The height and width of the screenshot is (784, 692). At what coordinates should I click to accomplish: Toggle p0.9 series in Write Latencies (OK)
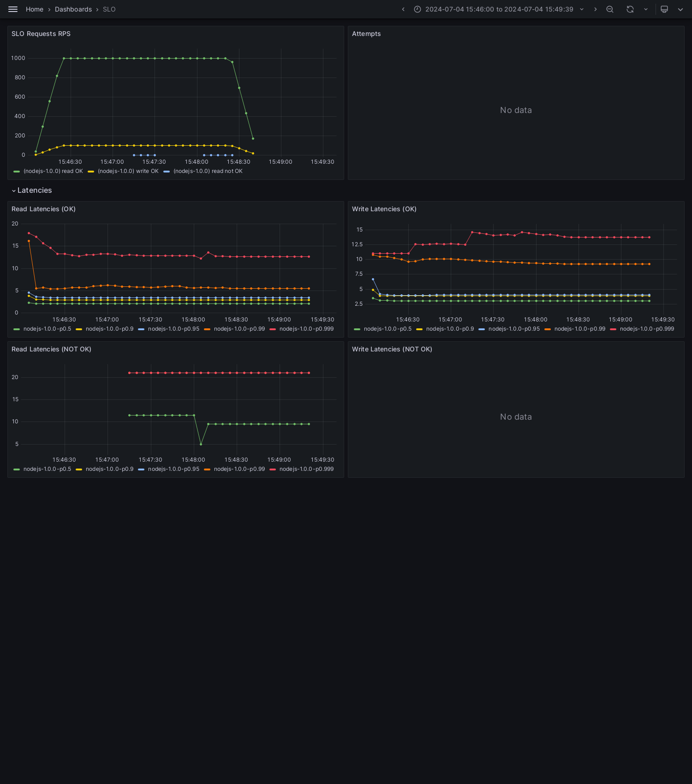point(450,329)
